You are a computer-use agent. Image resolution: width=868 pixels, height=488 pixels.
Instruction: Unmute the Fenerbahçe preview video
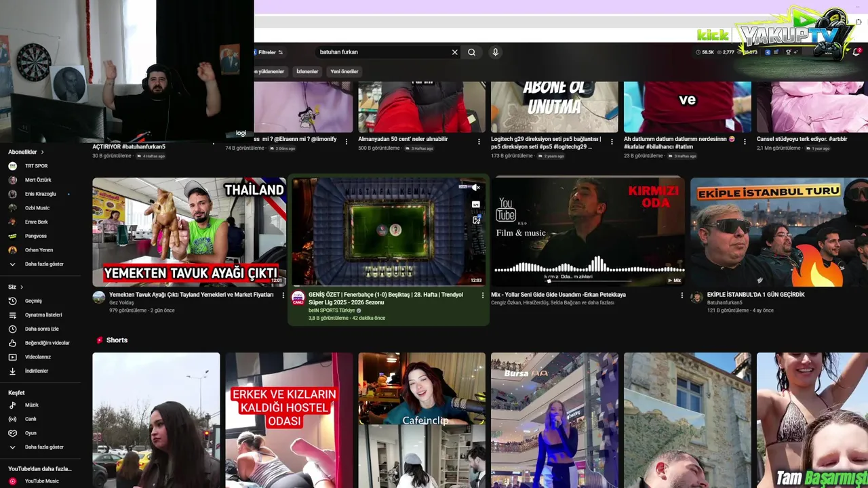(476, 188)
